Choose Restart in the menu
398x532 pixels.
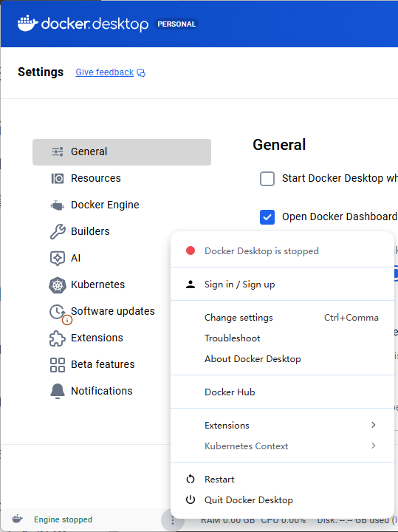click(x=282, y=479)
